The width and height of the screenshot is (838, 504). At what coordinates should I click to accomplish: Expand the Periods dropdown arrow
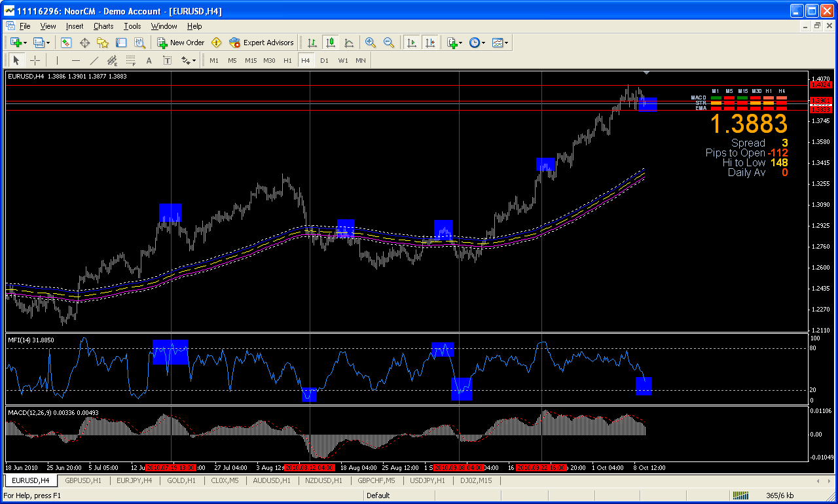(484, 43)
